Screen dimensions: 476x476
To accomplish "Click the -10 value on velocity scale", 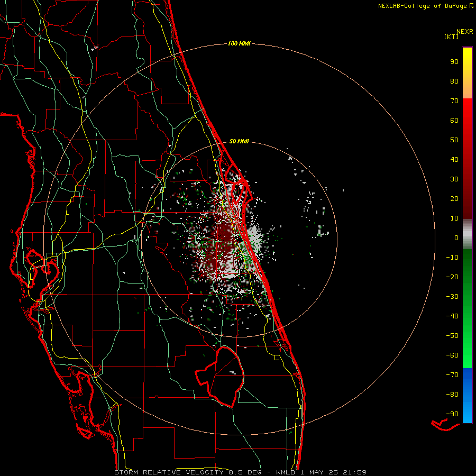I will pos(452,258).
